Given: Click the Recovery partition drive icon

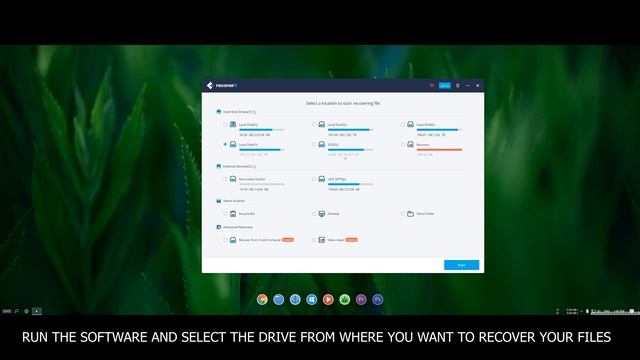Looking at the screenshot, I should point(411,144).
